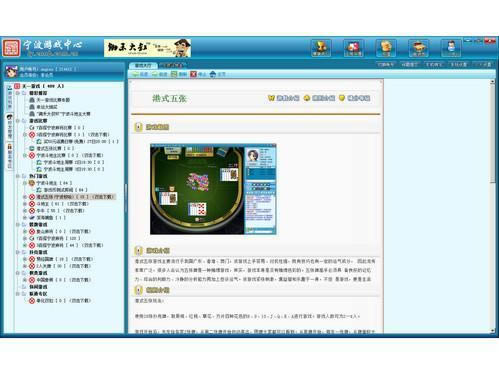The height and width of the screenshot is (375, 499).
Task: Click the red icon on the 象山麻将 row
Action: (32, 231)
